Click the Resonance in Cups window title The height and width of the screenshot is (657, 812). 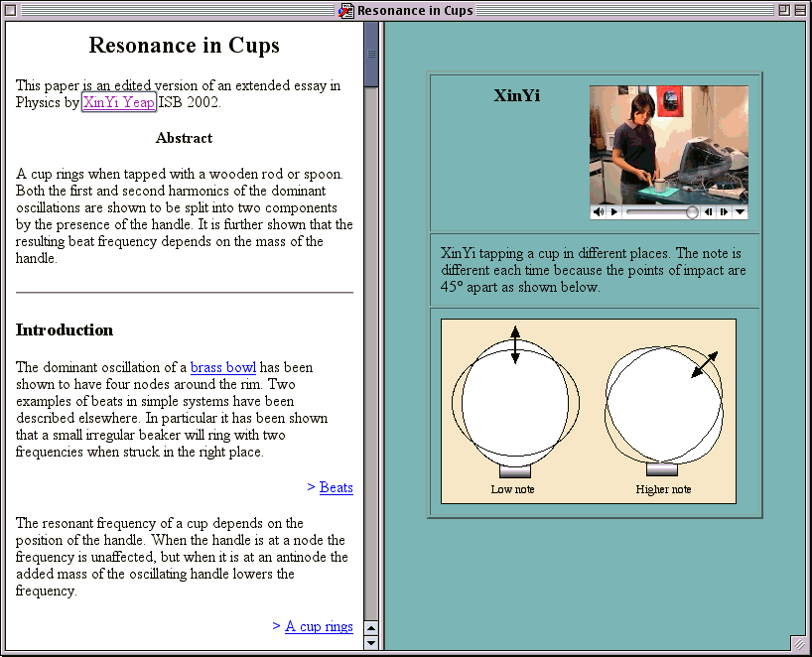click(415, 10)
